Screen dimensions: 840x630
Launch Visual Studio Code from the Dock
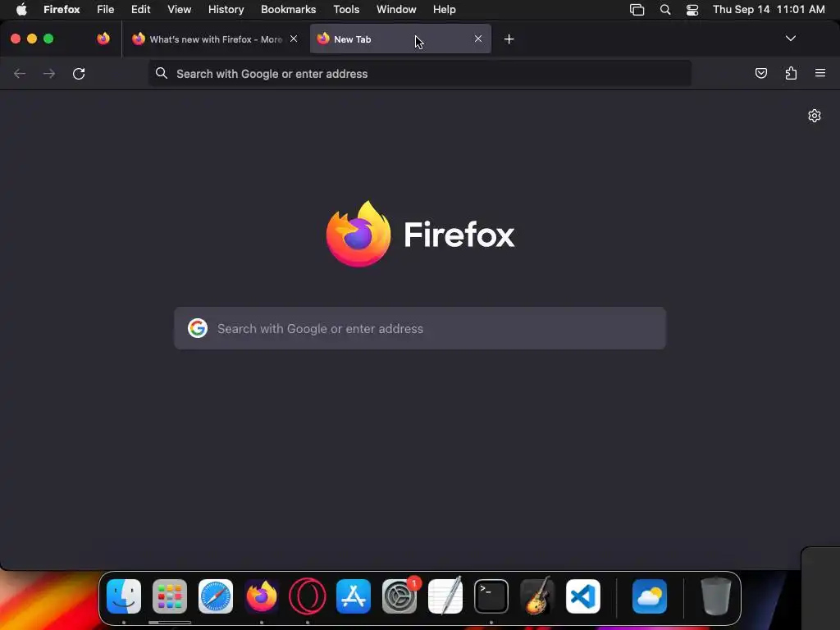(x=583, y=596)
